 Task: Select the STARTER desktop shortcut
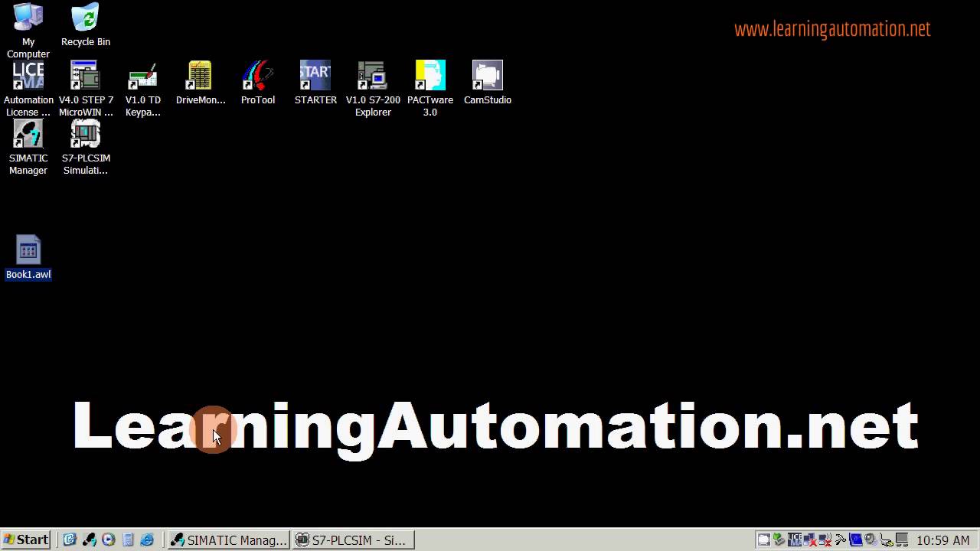[x=315, y=83]
